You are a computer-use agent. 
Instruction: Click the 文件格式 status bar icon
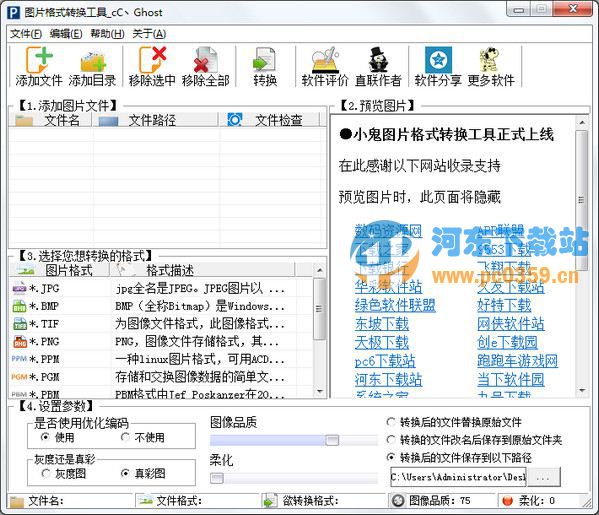coord(145,500)
